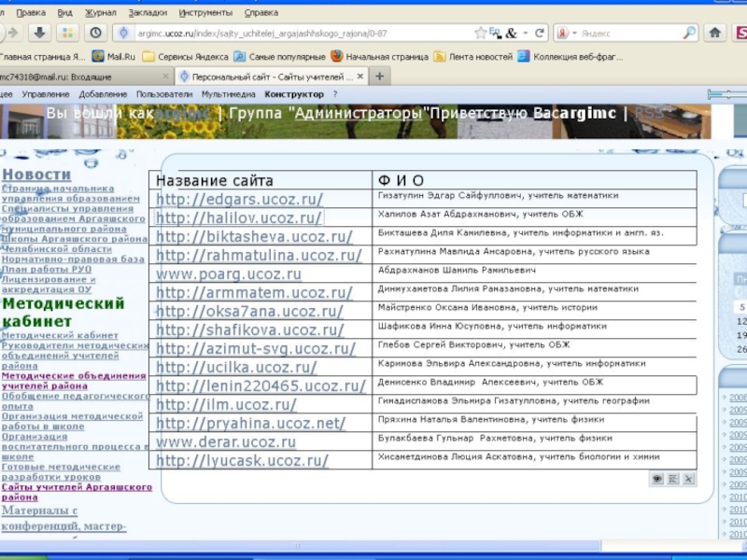
Task: Open the Коллекция веб-фрагментов bookmark
Action: tap(571, 57)
